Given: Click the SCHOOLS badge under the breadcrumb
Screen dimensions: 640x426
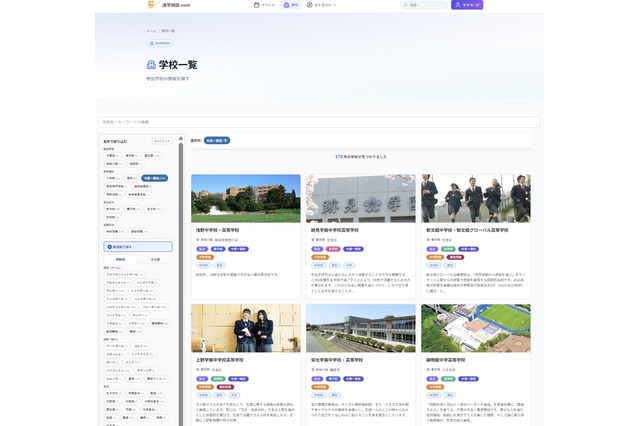Looking at the screenshot, I should click(160, 43).
